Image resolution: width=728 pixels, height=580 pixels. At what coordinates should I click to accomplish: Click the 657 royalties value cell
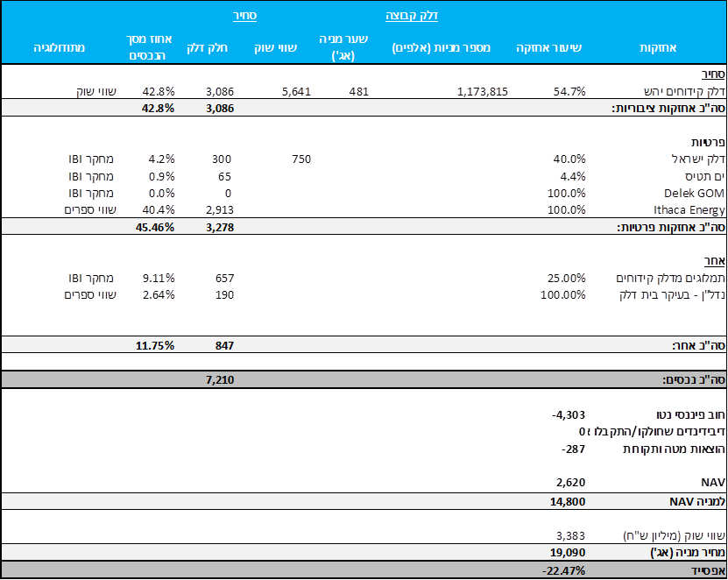225,278
